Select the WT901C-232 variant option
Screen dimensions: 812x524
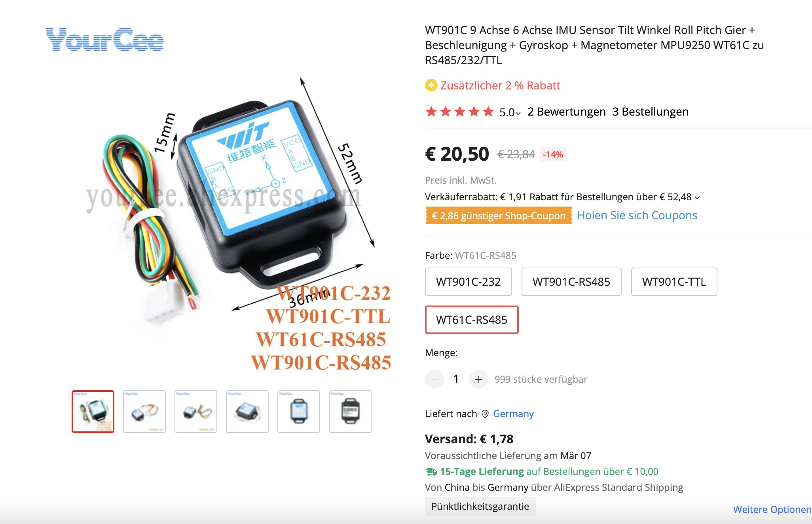point(468,282)
